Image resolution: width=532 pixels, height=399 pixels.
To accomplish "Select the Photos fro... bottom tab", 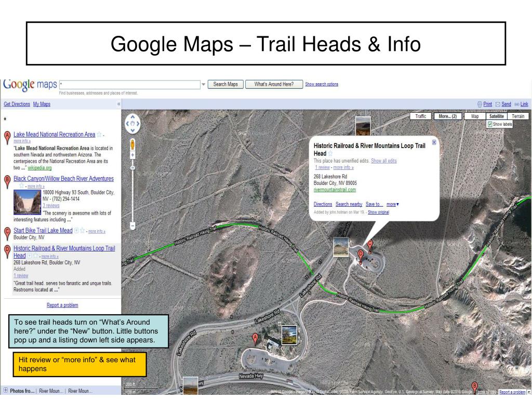I will 22,391.
